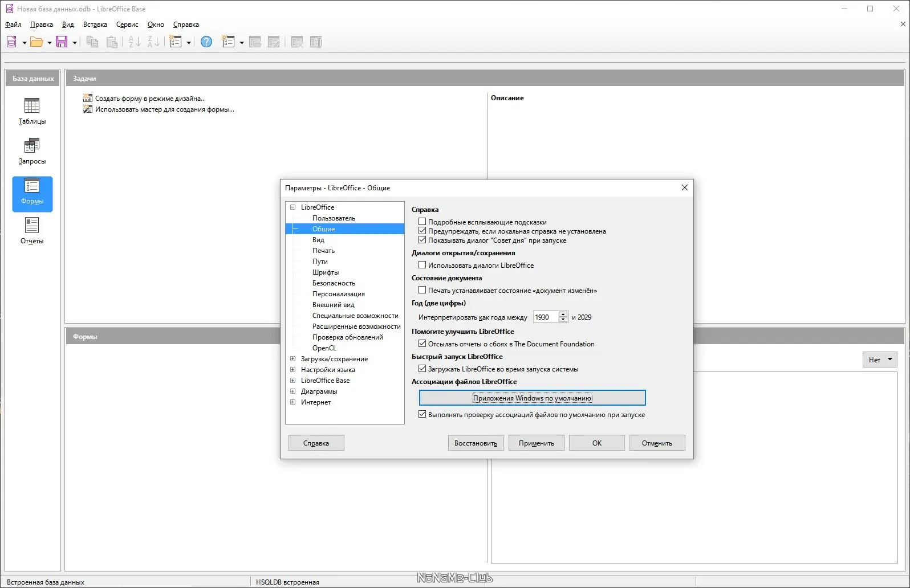This screenshot has height=588, width=910.
Task: Close the Параметры dialog with the X
Action: [x=685, y=187]
